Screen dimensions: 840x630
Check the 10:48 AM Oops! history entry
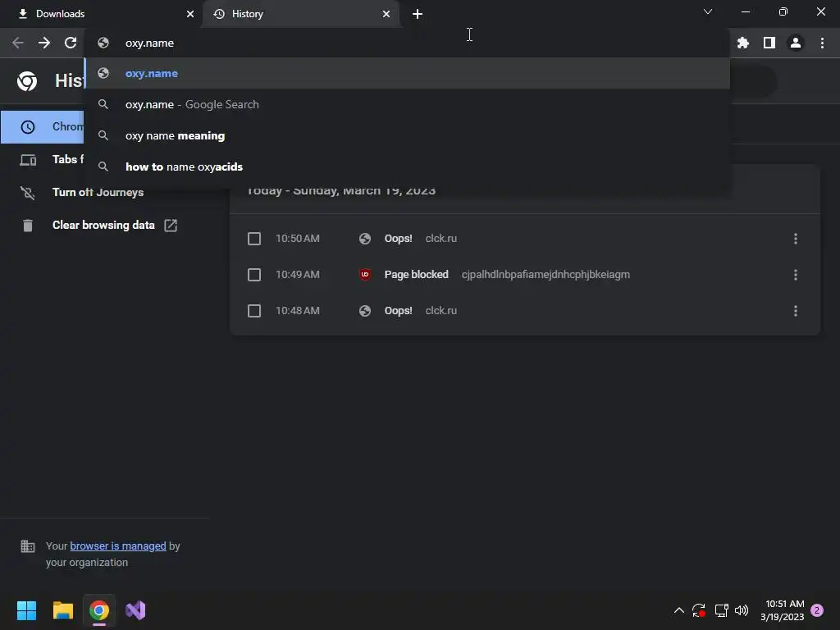(254, 311)
